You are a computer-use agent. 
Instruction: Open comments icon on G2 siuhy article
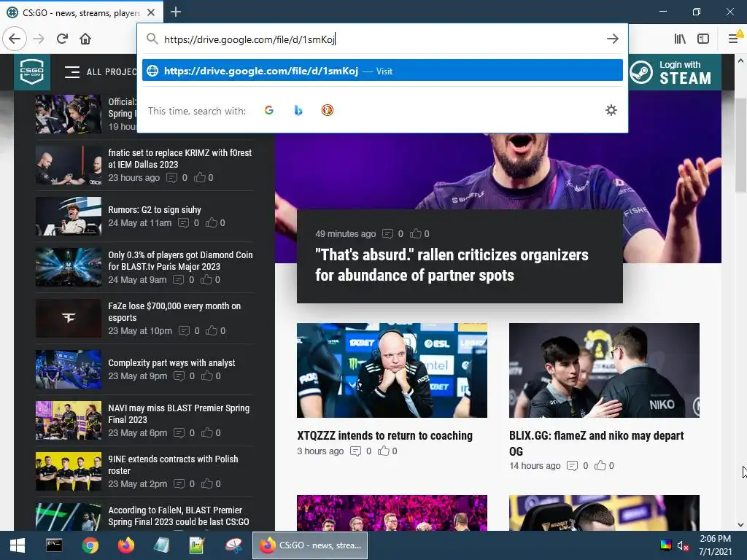183,223
